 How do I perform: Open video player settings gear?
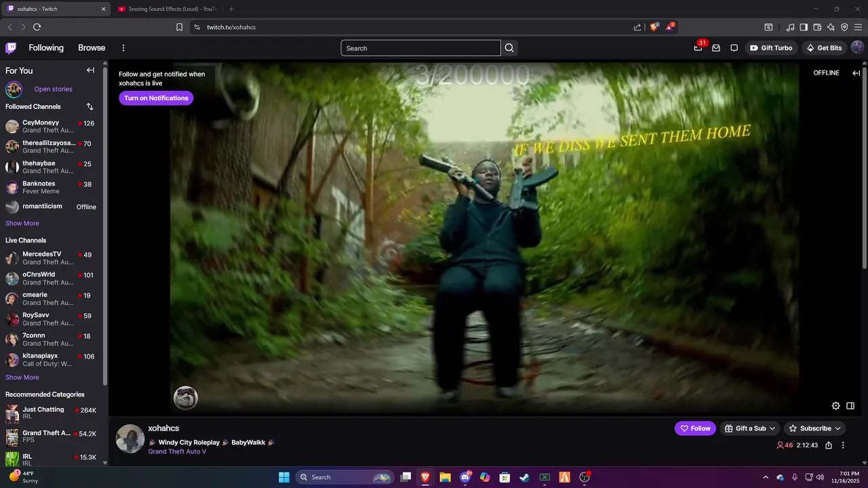835,406
